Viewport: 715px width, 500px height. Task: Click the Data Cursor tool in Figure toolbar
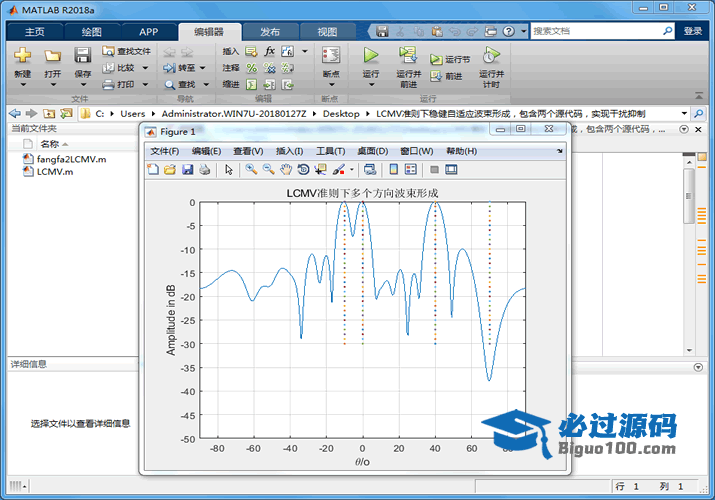coord(320,170)
